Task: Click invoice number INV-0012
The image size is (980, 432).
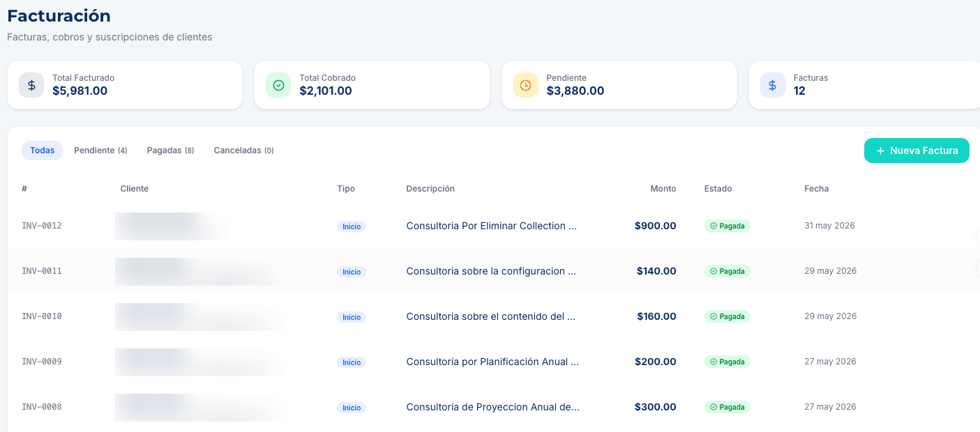Action: 42,226
